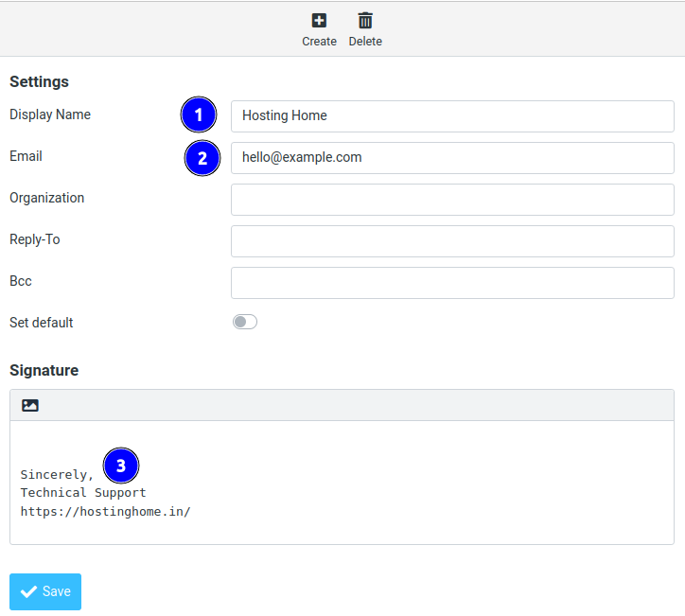The width and height of the screenshot is (685, 616).
Task: Click inside the Bcc text field
Action: (x=452, y=283)
